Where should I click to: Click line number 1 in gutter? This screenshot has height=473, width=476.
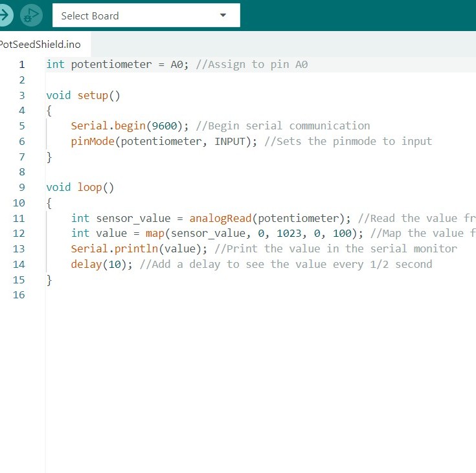coord(22,65)
